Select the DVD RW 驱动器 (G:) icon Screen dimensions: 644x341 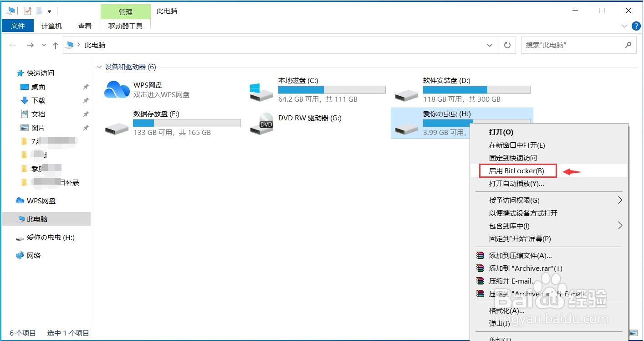click(x=261, y=124)
